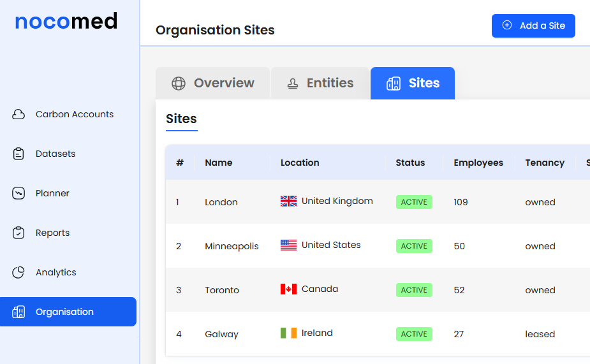The image size is (590, 364).
Task: Click the Name column header
Action: 219,163
